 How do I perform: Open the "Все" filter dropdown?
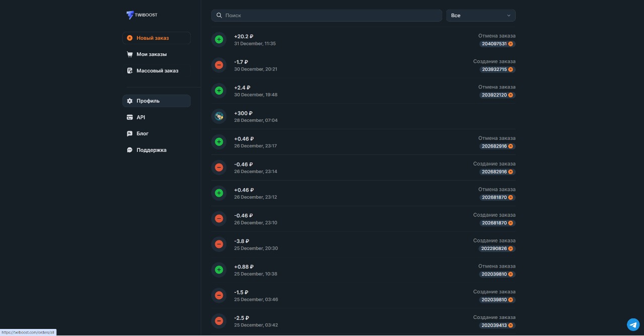[x=480, y=16]
